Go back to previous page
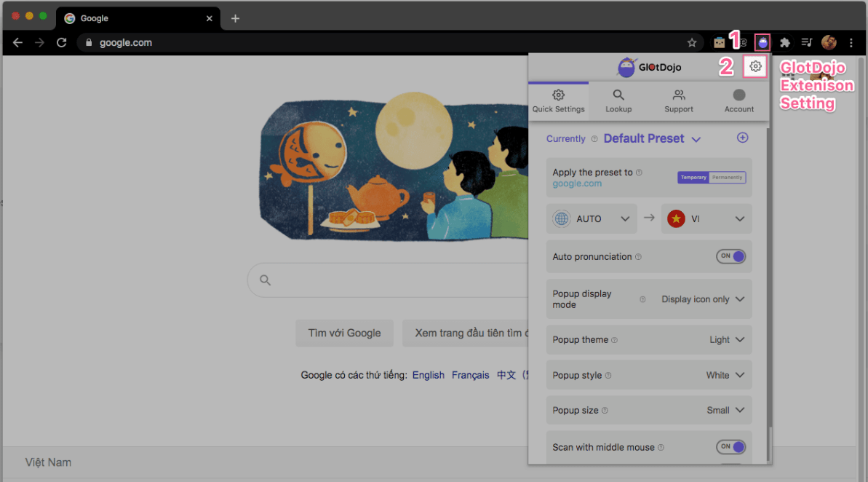 click(17, 43)
